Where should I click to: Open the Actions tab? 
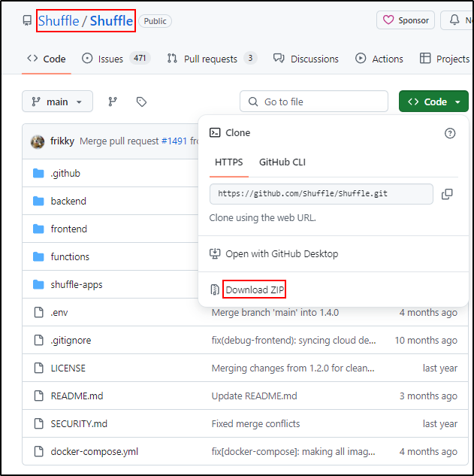click(379, 59)
